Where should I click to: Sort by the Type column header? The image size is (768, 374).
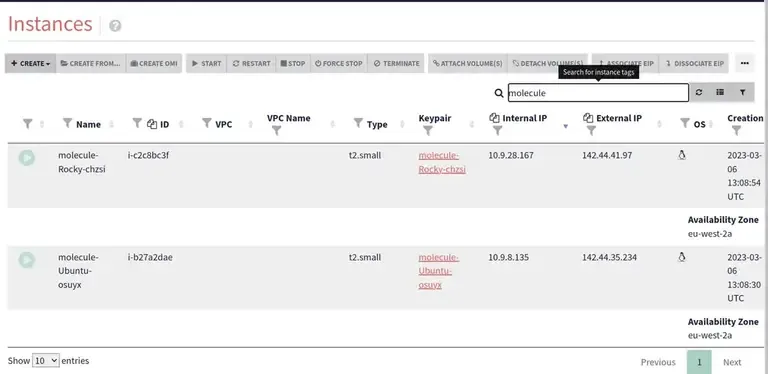pyautogui.click(x=377, y=124)
